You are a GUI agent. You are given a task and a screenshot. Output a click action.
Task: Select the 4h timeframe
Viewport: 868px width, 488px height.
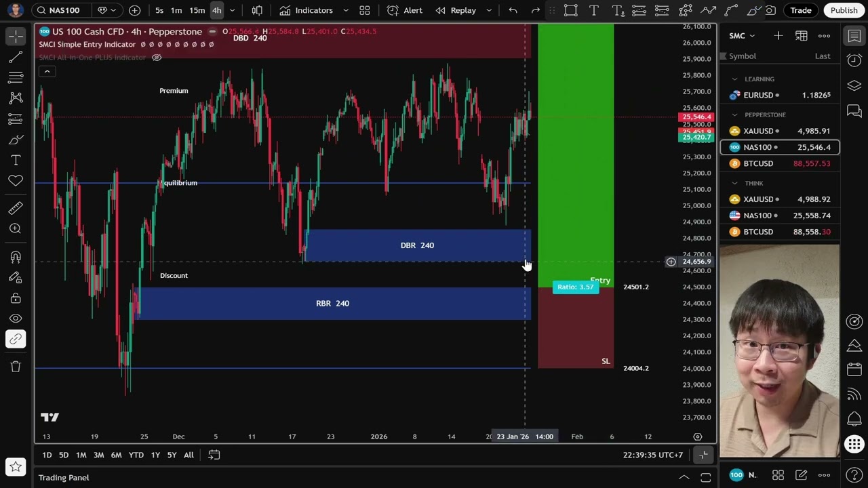coord(216,10)
